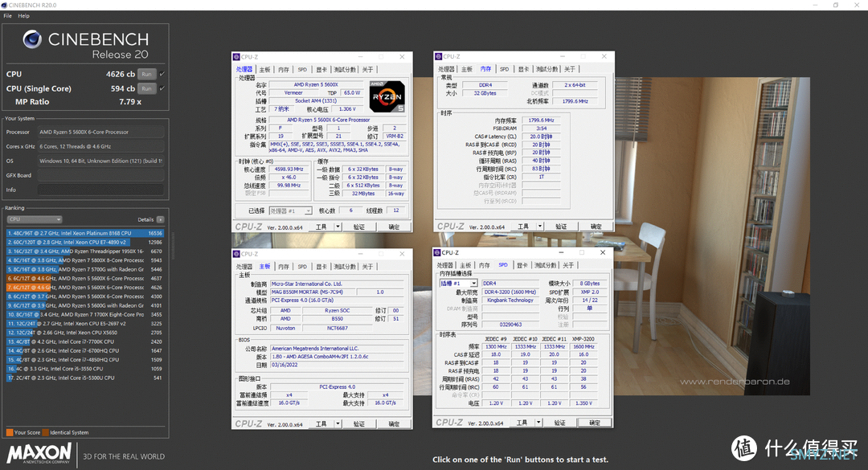Switch to 处理器 tab in memory CPU-Z window
The image size is (868, 470).
point(446,69)
